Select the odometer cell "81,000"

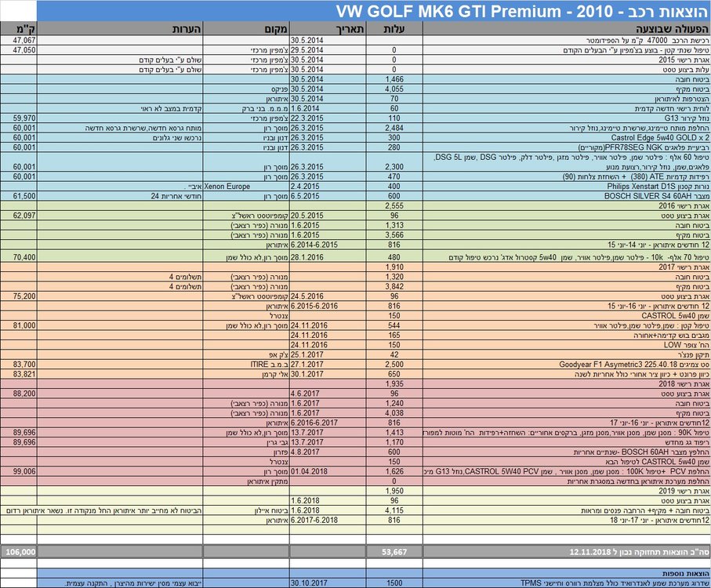pyautogui.click(x=18, y=325)
